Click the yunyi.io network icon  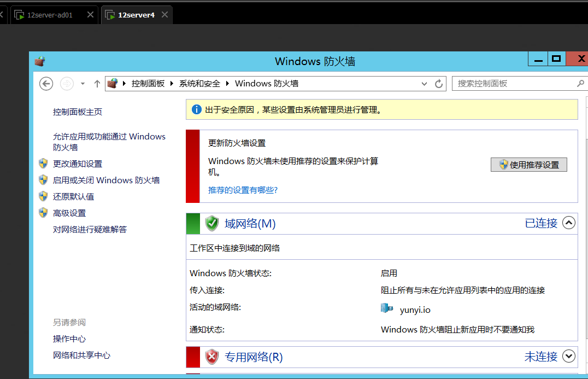[387, 308]
